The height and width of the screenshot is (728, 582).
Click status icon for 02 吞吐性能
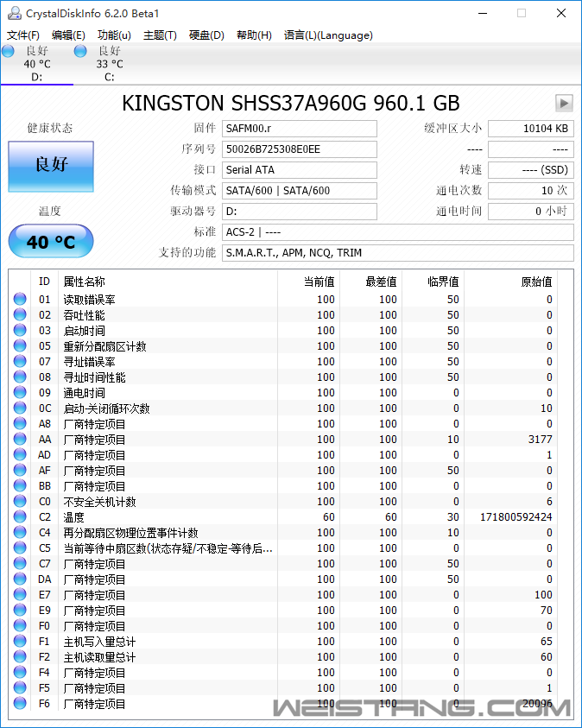pos(20,315)
